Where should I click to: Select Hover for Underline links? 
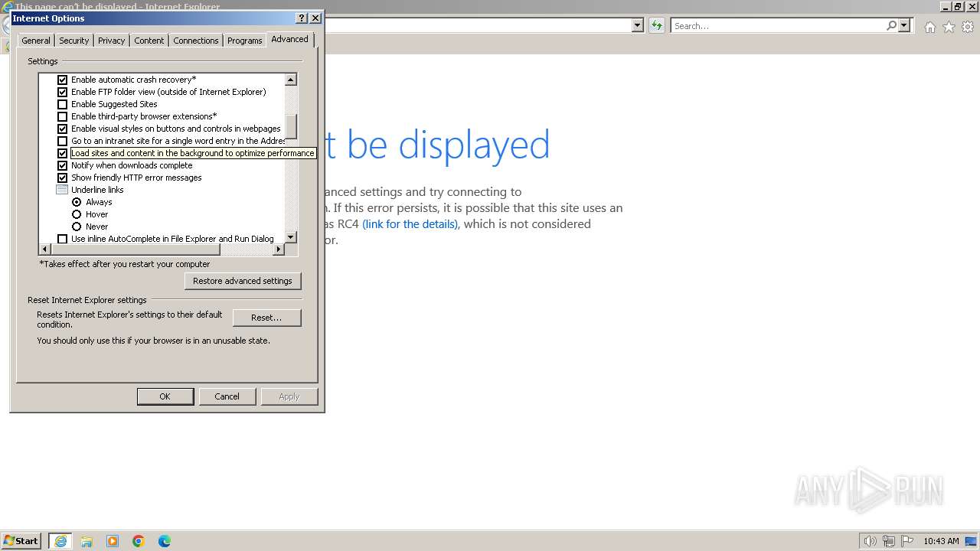pos(77,214)
